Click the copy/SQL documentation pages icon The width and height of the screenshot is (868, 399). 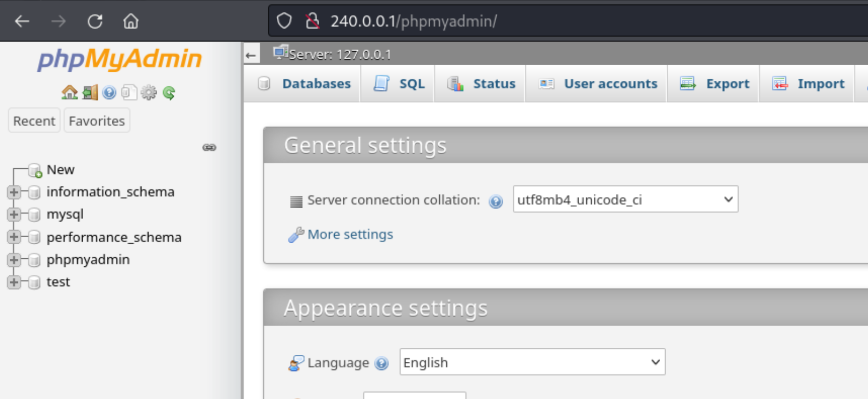point(128,93)
